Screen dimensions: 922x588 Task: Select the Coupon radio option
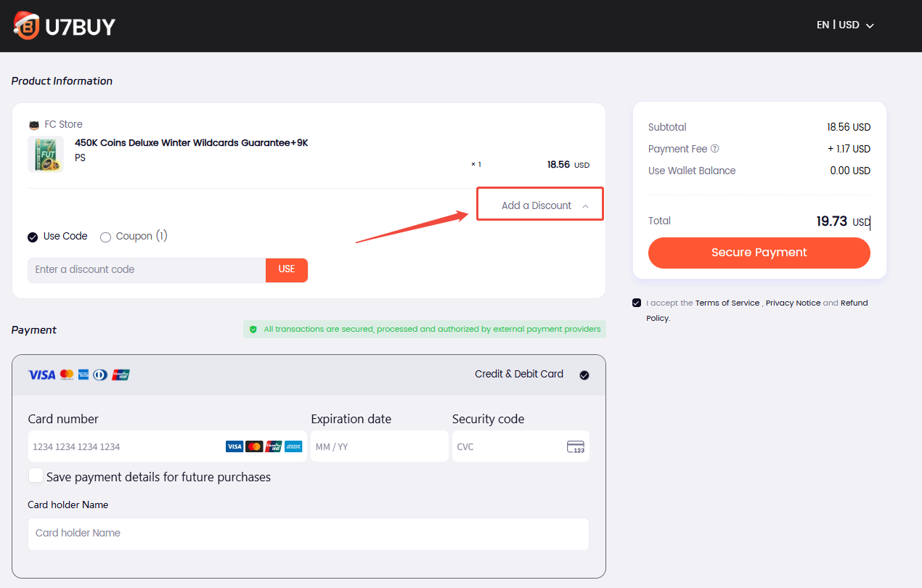point(105,237)
